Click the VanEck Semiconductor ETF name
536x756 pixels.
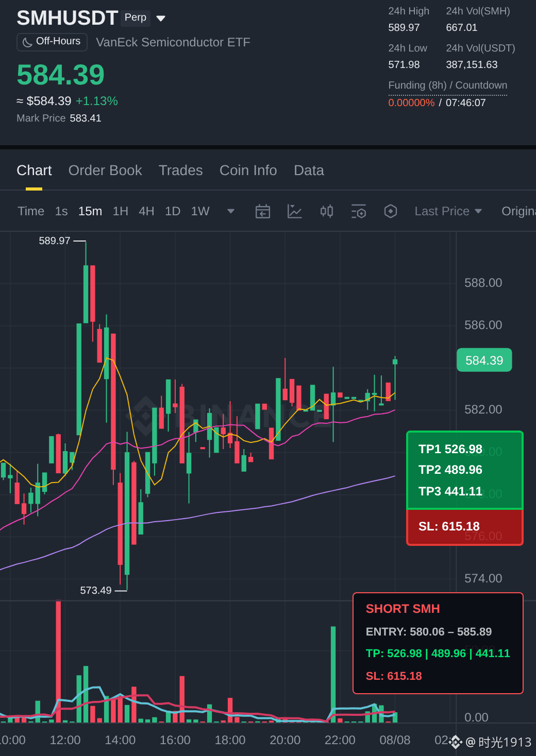click(x=173, y=42)
